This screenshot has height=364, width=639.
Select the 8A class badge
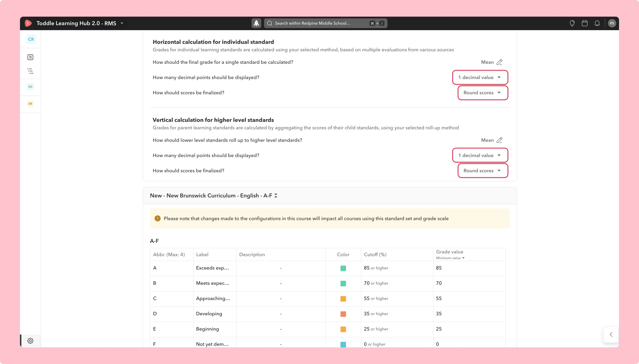[x=30, y=87]
